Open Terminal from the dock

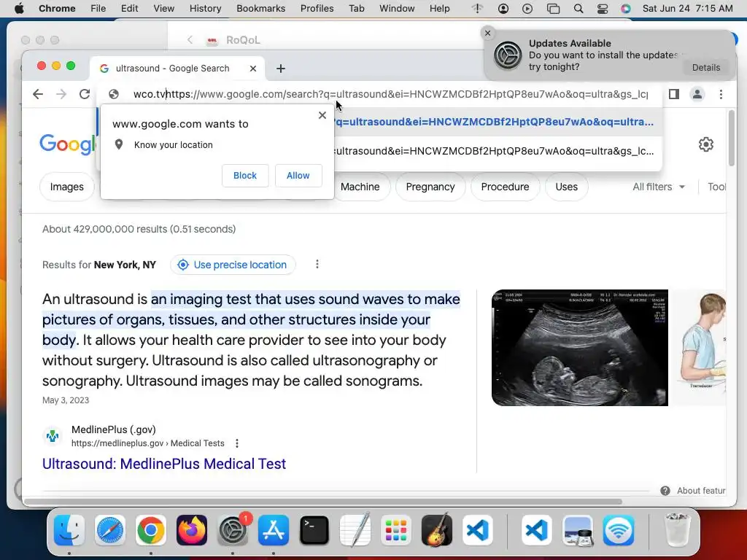(x=314, y=530)
